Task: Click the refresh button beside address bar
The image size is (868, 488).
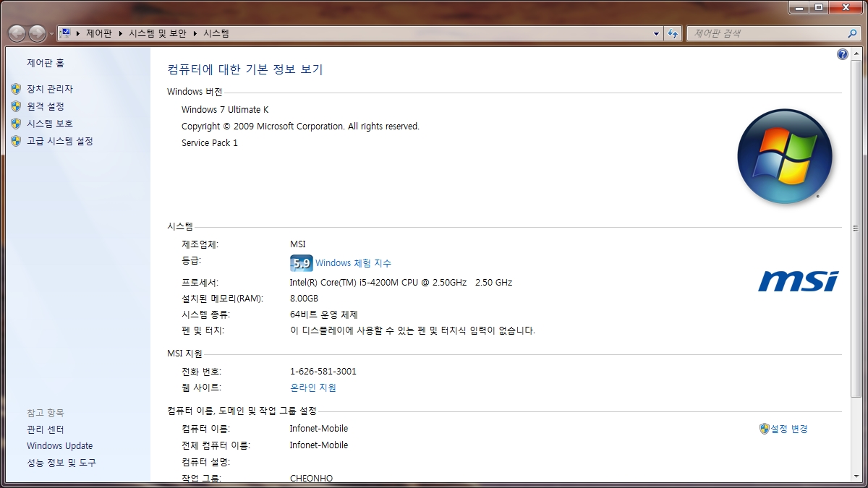Action: pos(673,33)
